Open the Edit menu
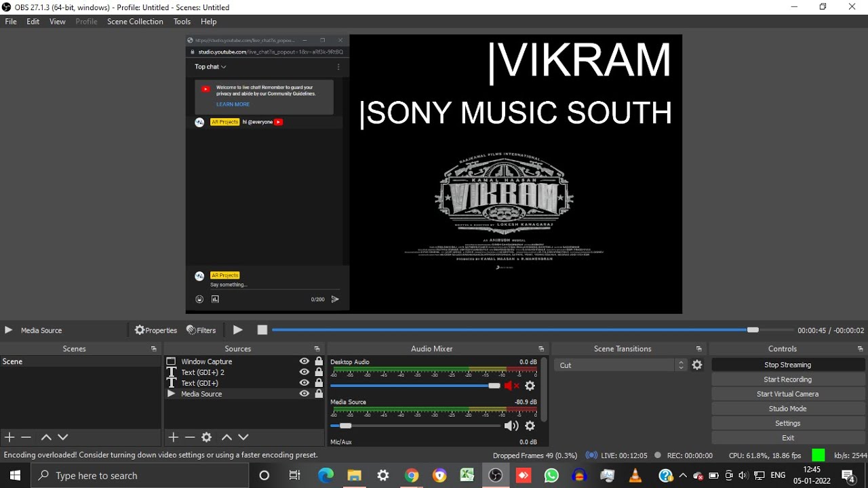The image size is (868, 488). pos(33,22)
